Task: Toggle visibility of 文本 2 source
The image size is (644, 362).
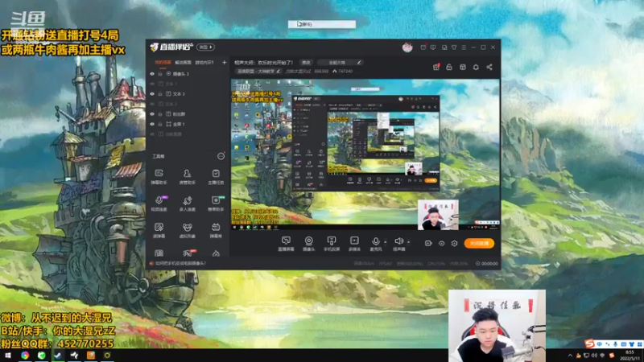Action: (x=152, y=104)
